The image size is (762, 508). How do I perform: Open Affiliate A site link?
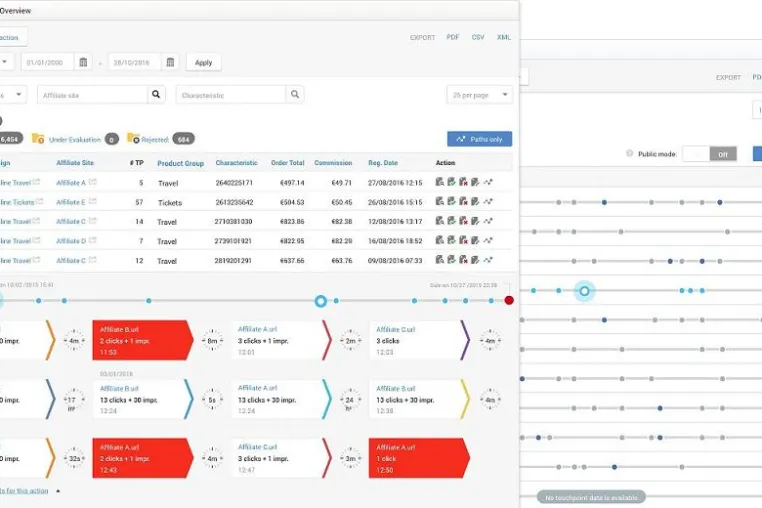pyautogui.click(x=71, y=183)
